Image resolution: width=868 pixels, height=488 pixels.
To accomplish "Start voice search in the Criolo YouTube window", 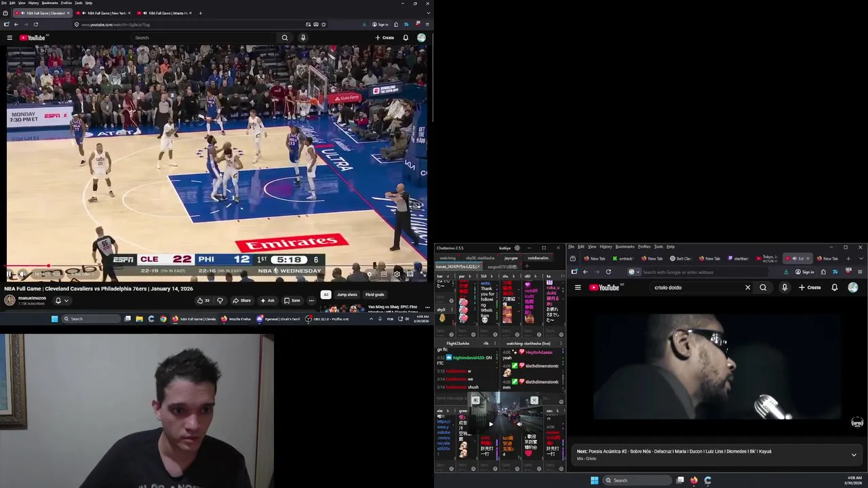I will click(x=785, y=287).
